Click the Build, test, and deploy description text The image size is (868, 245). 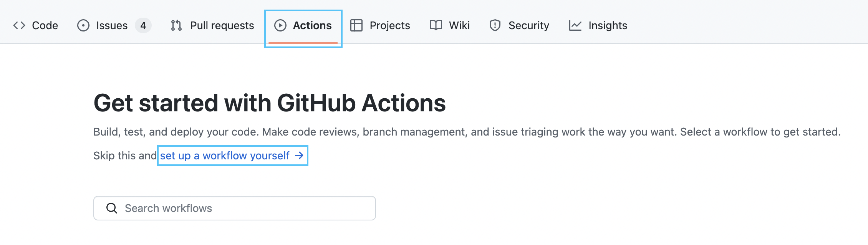pyautogui.click(x=467, y=132)
